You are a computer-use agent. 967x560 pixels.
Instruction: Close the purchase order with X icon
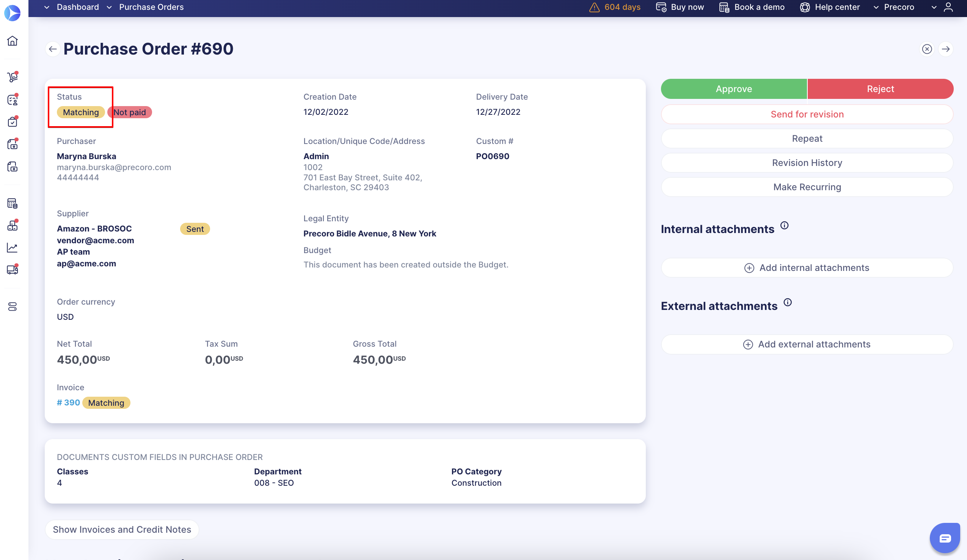(x=927, y=49)
